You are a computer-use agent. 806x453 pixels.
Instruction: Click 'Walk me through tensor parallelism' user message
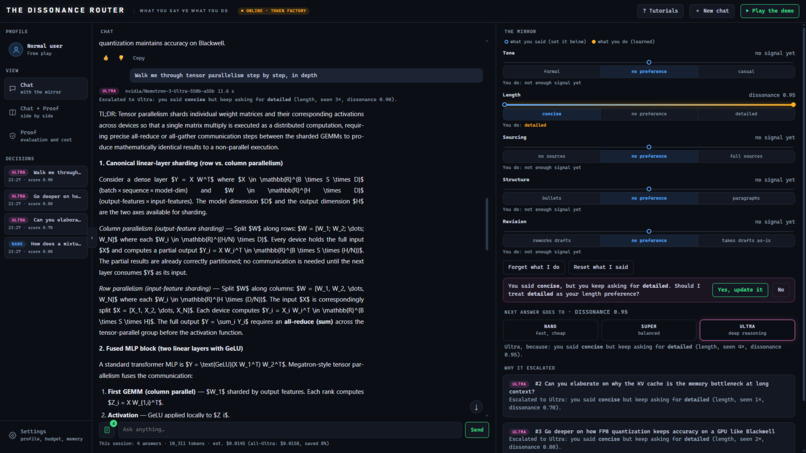click(x=306, y=75)
